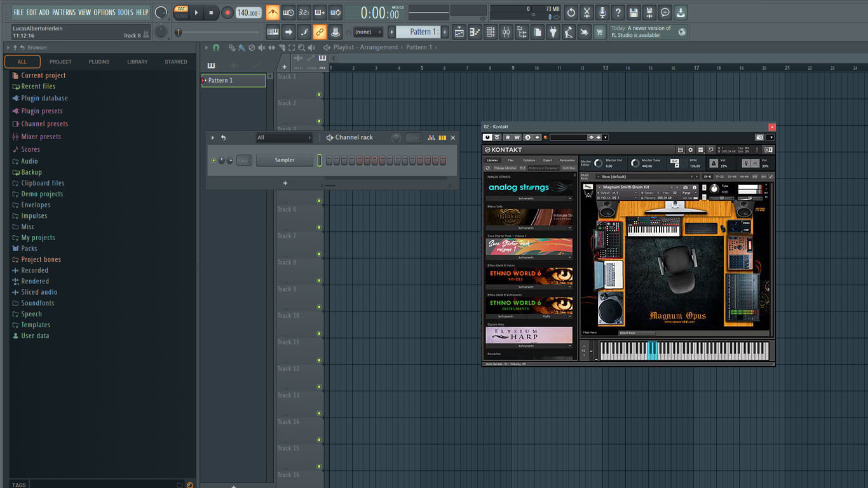Click the shopping cart icon
Screen dimensions: 868x488
[599, 32]
